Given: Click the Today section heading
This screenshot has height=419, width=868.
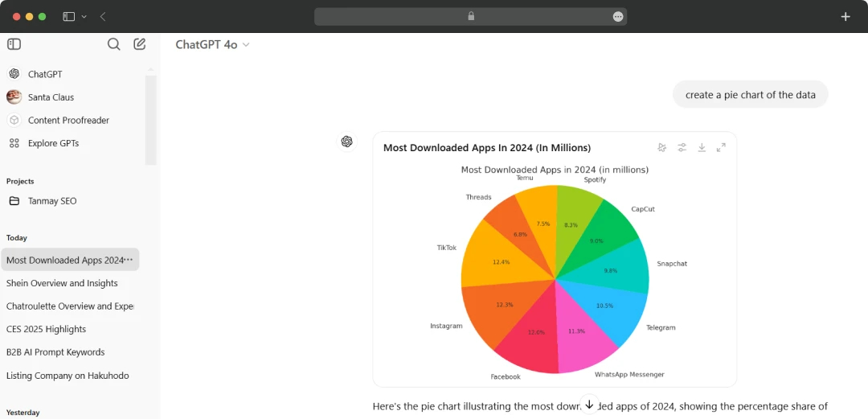Looking at the screenshot, I should coord(17,238).
